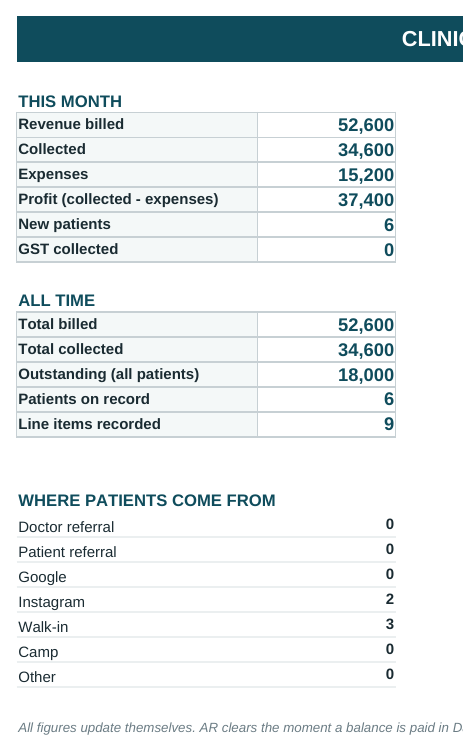The width and height of the screenshot is (463, 751).
Task: Select the Patient referral count
Action: (390, 549)
